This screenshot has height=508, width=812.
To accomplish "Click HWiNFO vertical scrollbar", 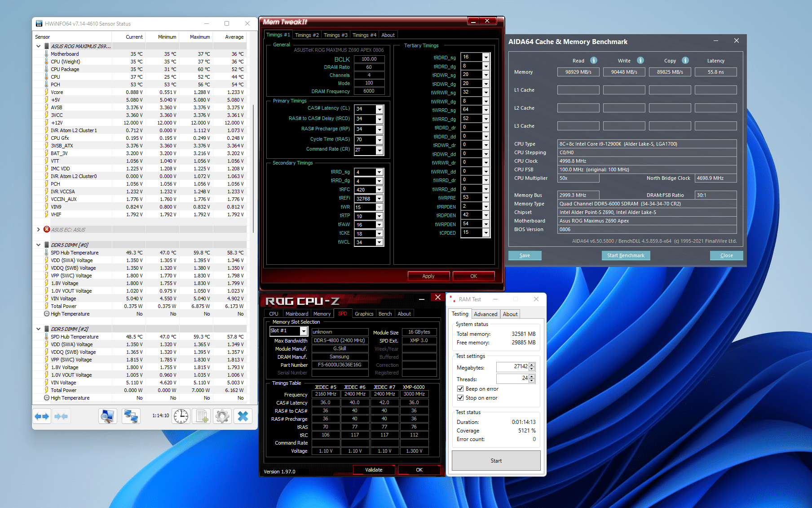I will tap(253, 169).
